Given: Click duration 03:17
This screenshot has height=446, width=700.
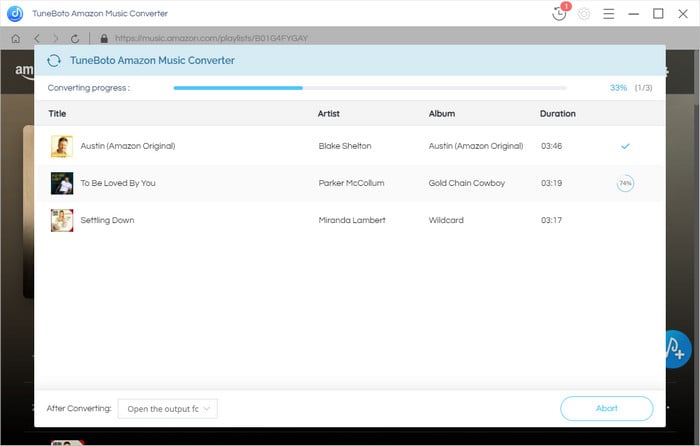Looking at the screenshot, I should pyautogui.click(x=551, y=220).
